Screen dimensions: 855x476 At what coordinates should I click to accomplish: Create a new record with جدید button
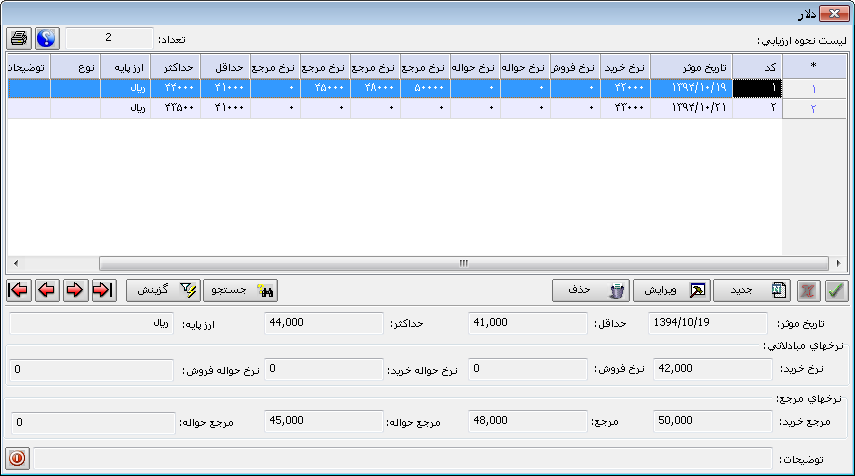[x=753, y=291]
